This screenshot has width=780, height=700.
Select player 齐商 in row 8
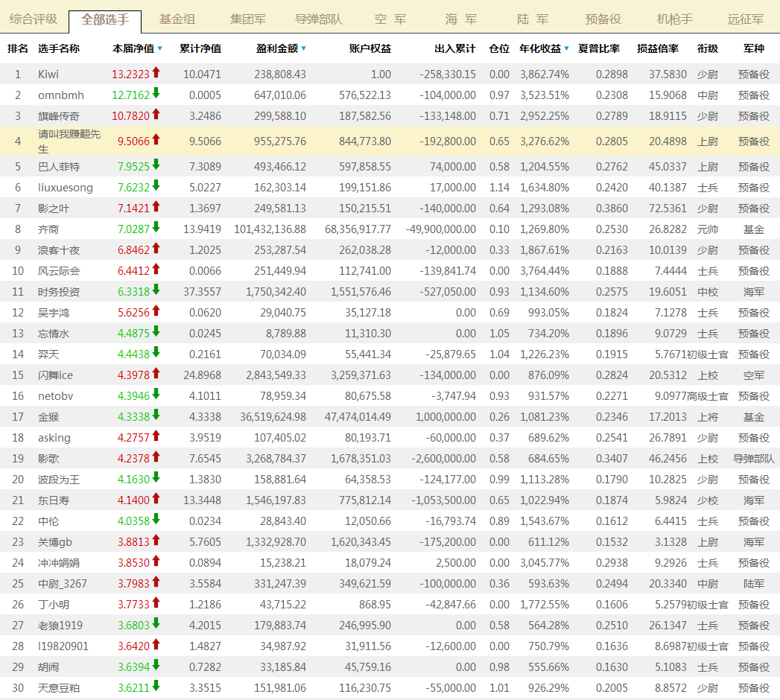click(48, 229)
